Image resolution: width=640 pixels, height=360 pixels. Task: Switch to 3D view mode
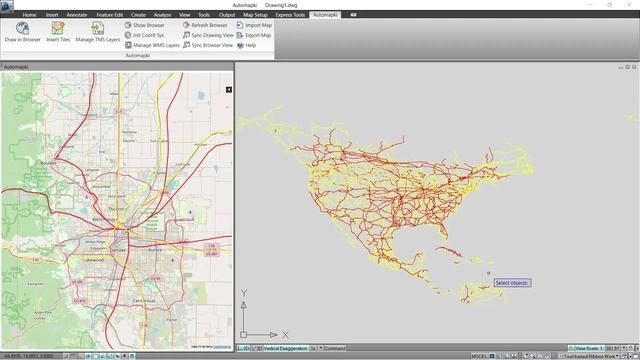coord(258,348)
